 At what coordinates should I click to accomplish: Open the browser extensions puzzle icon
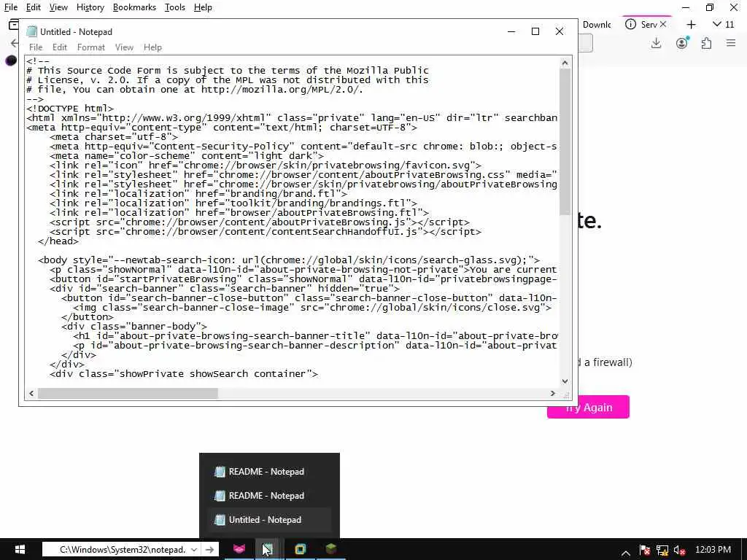pyautogui.click(x=706, y=43)
